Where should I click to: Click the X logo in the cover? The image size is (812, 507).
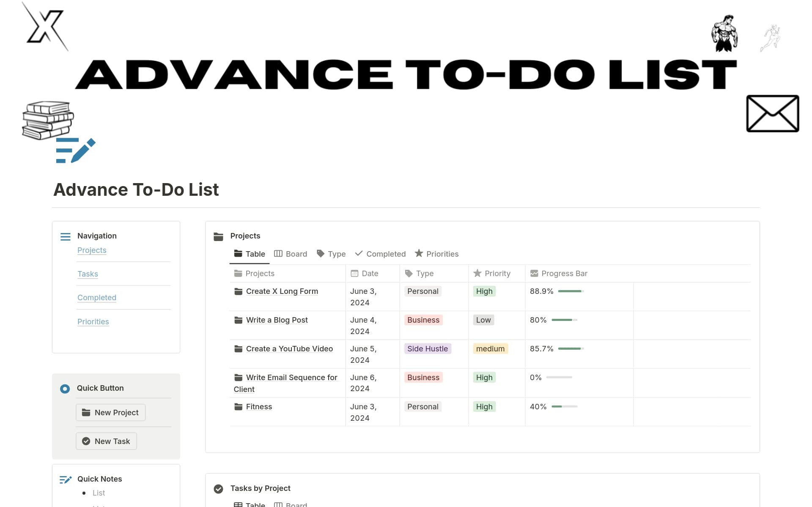point(45,27)
